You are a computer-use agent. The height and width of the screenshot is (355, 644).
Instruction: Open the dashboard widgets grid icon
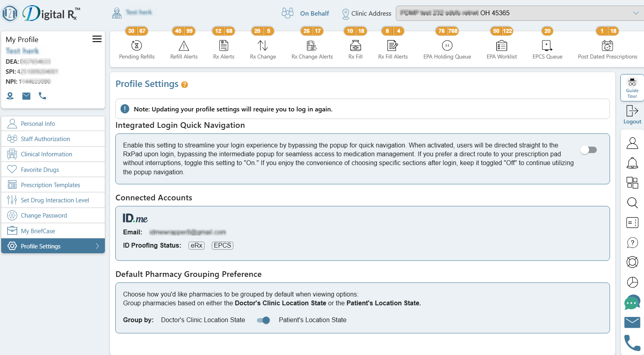632,183
